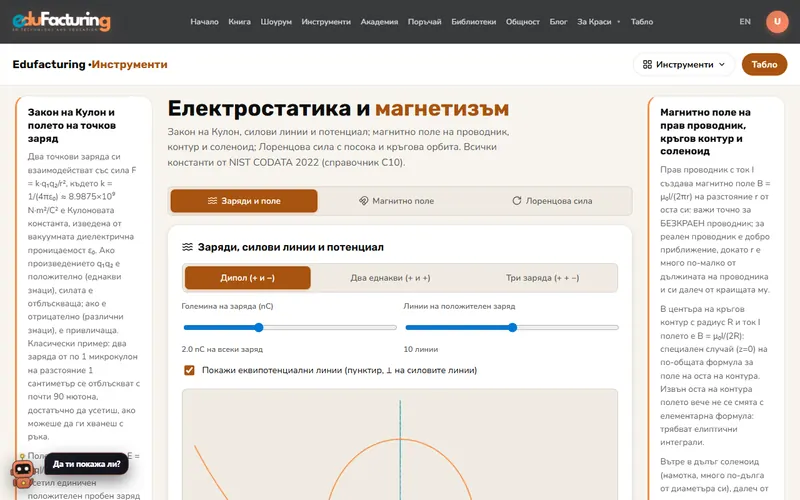This screenshot has height=500, width=800.
Task: Click the magnet icon in Магнитно поле tab
Action: (363, 201)
